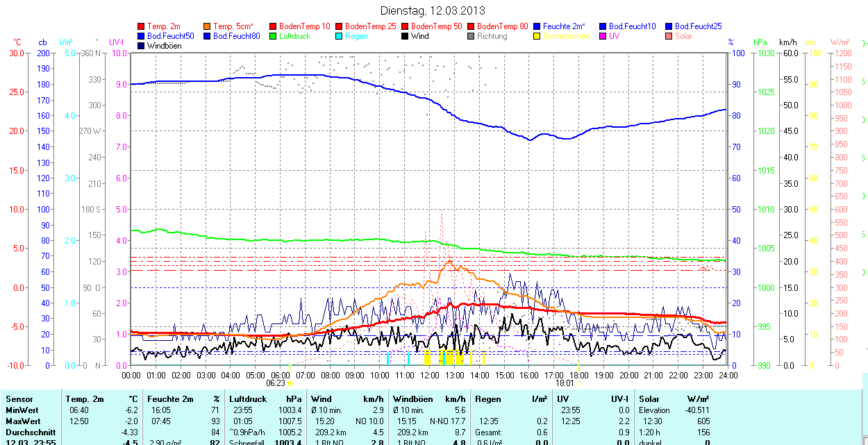
Task: Click the chart title Dienstag, 12.03.2013
Action: coord(433,11)
